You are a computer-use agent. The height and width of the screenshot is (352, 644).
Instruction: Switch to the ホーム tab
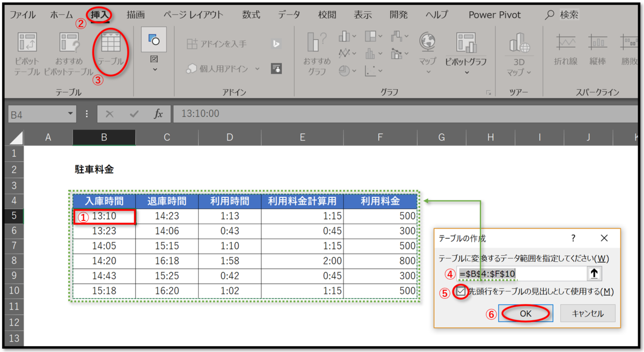coord(62,15)
